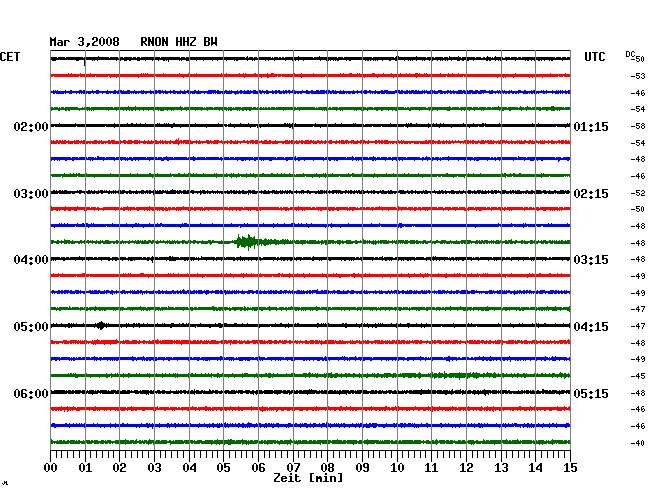Viewport: 650px width, 494px height.
Task: Click the UTC 04:15 time label
Action: [591, 327]
